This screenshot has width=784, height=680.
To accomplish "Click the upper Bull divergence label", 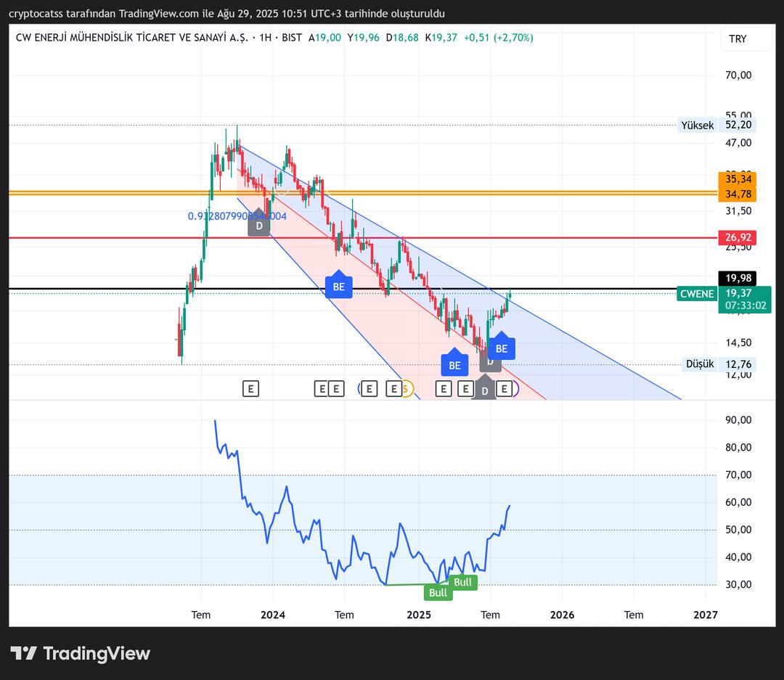I will (462, 582).
